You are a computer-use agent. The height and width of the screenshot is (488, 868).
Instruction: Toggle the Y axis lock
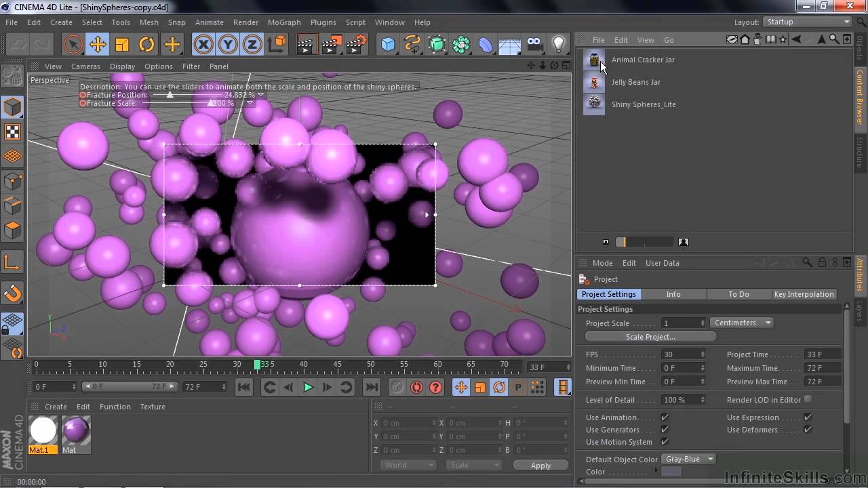pyautogui.click(x=228, y=45)
